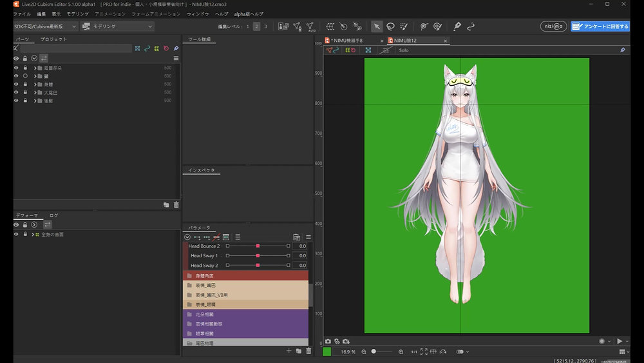Open the ウィンドウ menu

click(198, 14)
